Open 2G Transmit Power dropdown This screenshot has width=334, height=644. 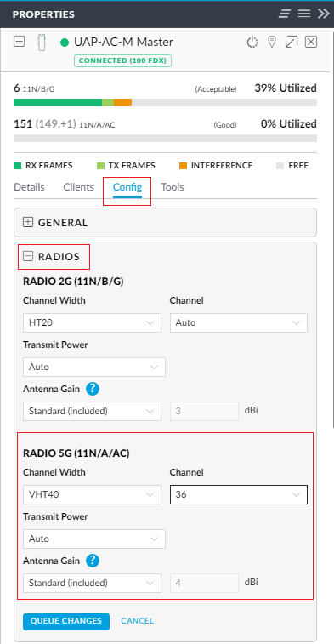click(x=94, y=368)
